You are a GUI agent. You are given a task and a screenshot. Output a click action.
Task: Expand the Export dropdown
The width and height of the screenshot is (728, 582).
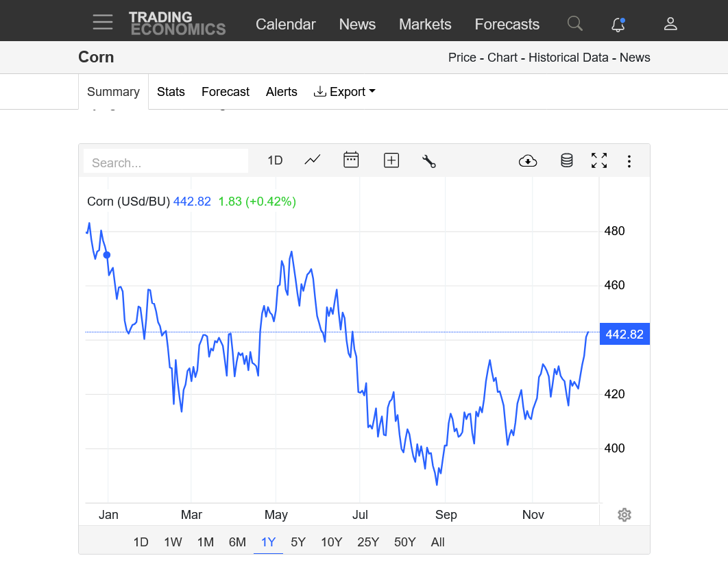pyautogui.click(x=344, y=92)
